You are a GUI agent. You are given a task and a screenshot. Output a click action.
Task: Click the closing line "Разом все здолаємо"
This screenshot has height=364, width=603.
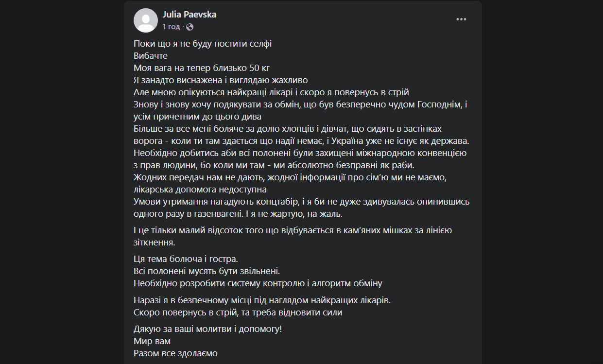[x=175, y=353]
